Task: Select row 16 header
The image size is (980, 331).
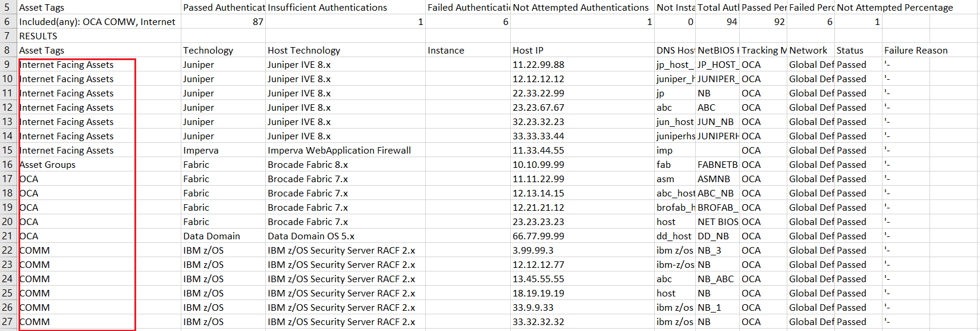Action: point(8,164)
